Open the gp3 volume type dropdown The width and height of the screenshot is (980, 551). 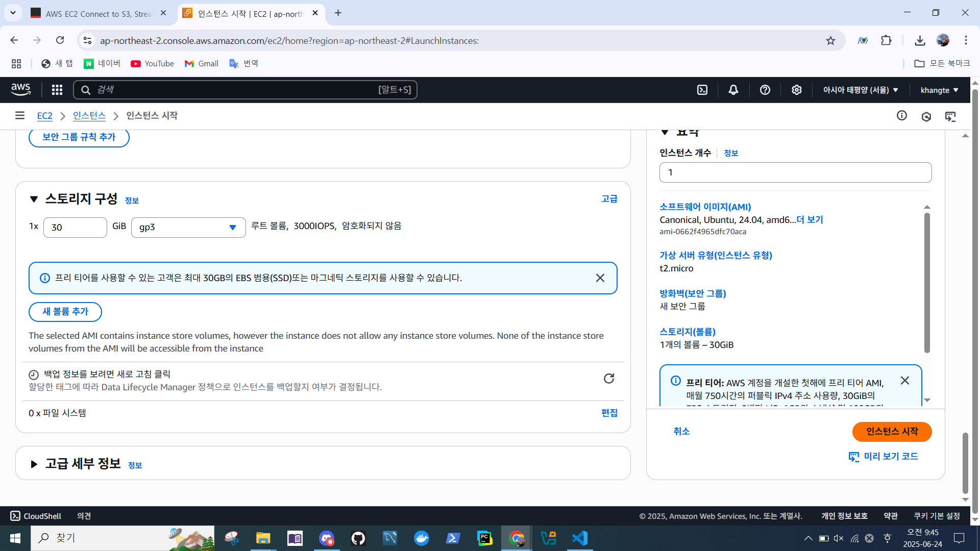[x=188, y=228]
